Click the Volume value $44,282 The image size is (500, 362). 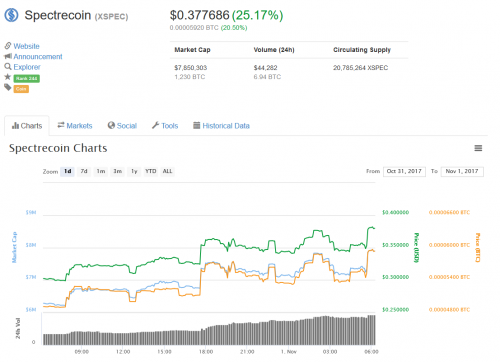(265, 68)
